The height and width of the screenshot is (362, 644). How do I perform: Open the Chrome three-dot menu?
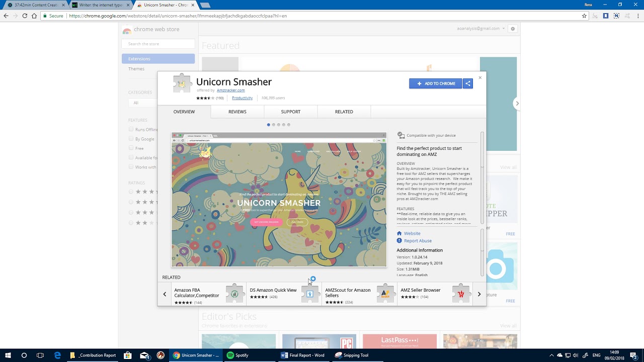637,16
